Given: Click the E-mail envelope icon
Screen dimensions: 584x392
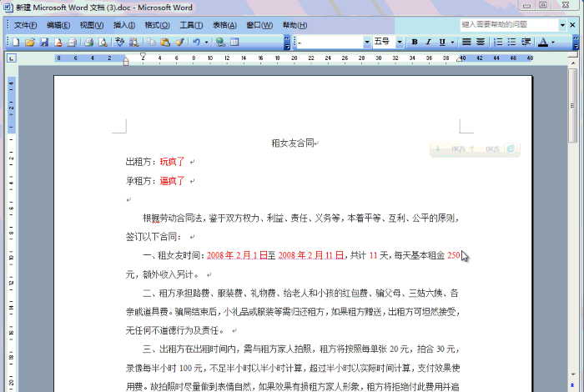Looking at the screenshot, I should click(x=72, y=42).
